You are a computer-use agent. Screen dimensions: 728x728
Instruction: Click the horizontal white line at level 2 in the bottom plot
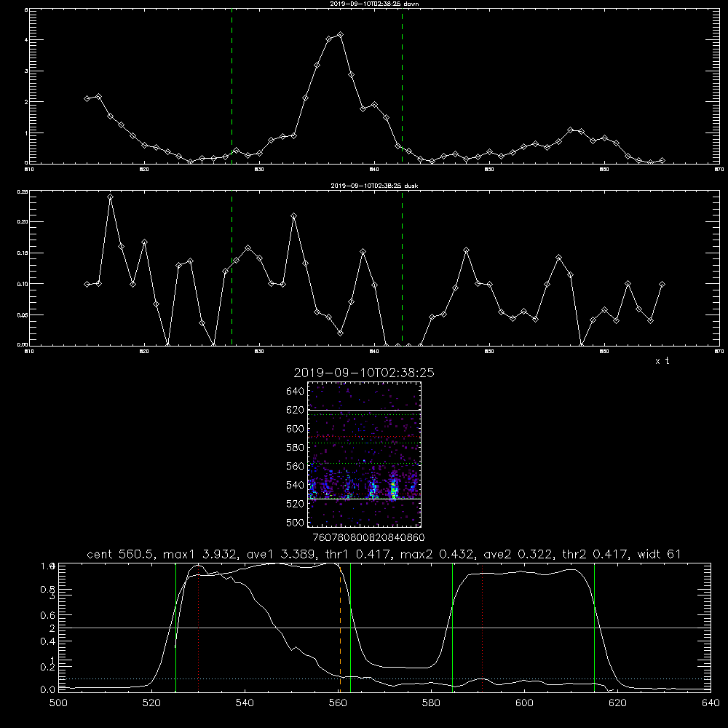384,628
